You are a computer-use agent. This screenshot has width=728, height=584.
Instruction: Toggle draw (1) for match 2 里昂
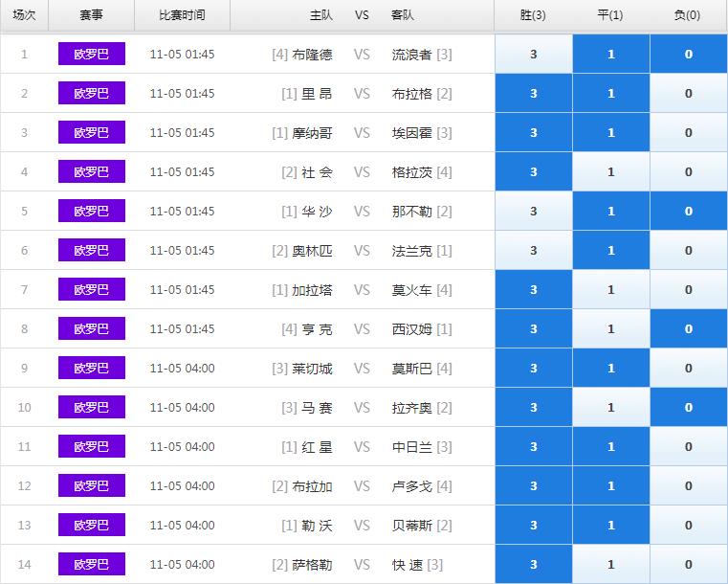click(611, 94)
